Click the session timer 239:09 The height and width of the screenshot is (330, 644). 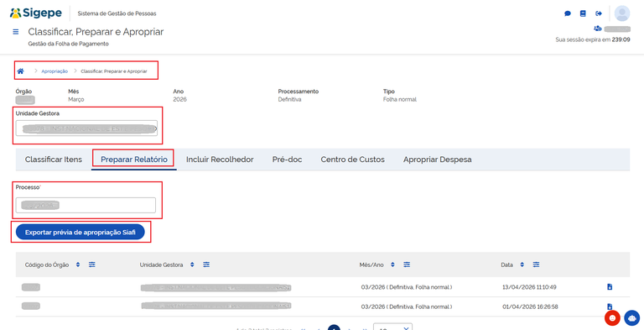click(621, 40)
